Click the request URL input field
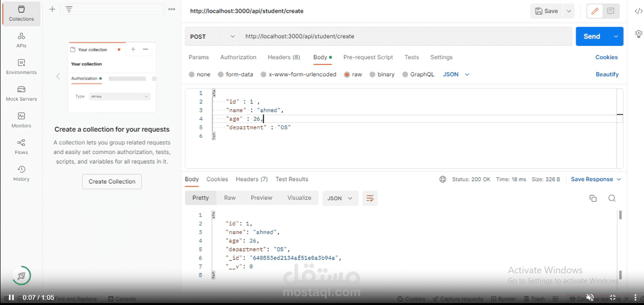This screenshot has height=305, width=644. tap(406, 36)
